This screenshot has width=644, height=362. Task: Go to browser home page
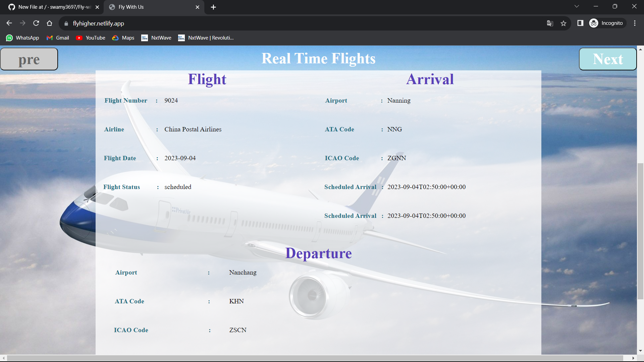[49, 23]
